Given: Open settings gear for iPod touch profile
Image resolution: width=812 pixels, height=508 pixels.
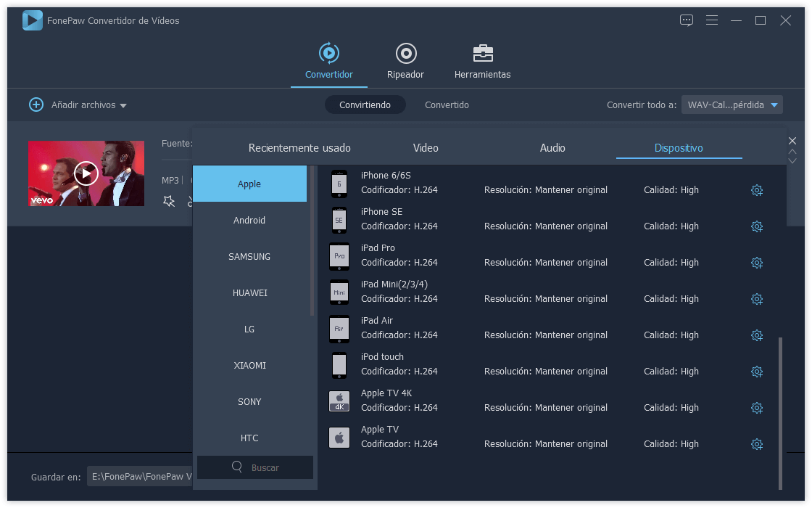Looking at the screenshot, I should pos(757,372).
